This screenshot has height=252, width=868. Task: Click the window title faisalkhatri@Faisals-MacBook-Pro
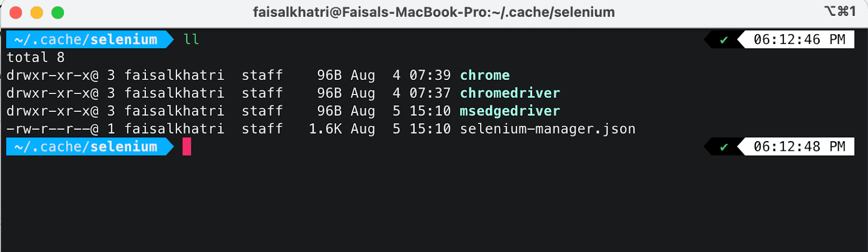click(x=433, y=12)
